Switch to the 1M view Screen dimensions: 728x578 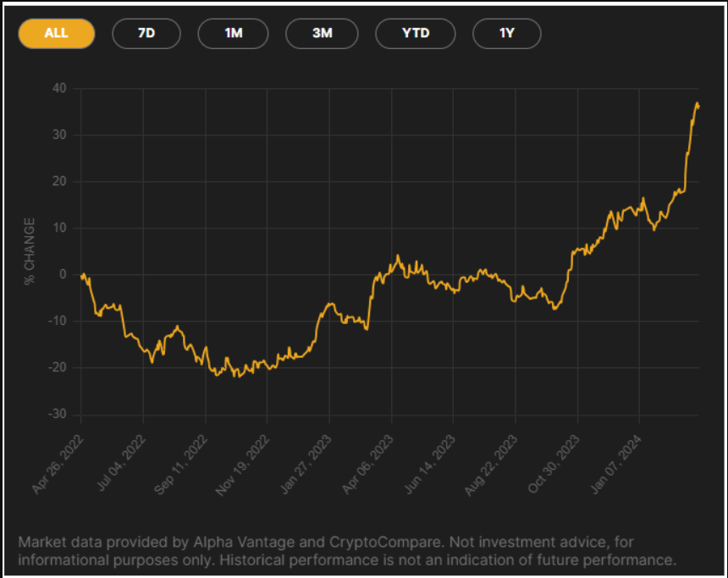pyautogui.click(x=233, y=33)
